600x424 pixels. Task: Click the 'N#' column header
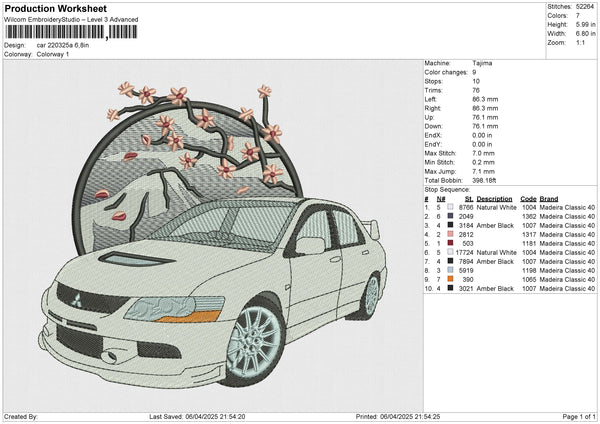point(441,199)
